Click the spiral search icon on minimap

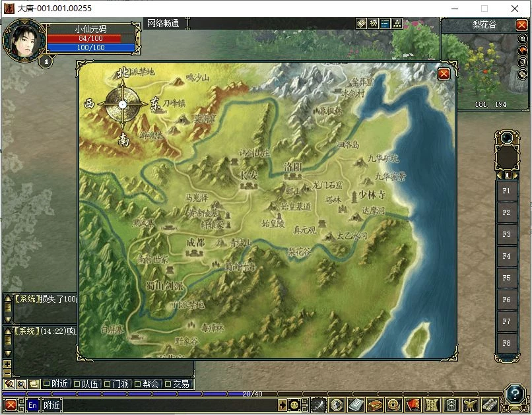(523, 63)
